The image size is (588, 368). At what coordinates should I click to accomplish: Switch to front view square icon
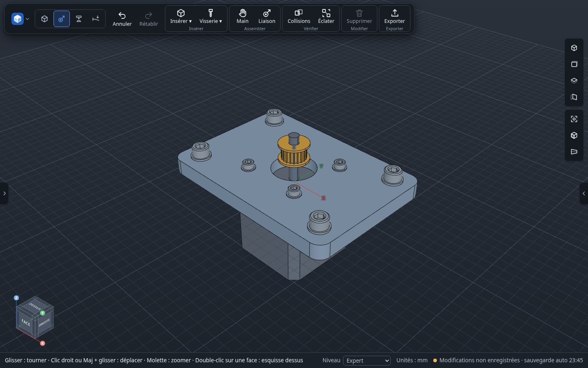(574, 64)
